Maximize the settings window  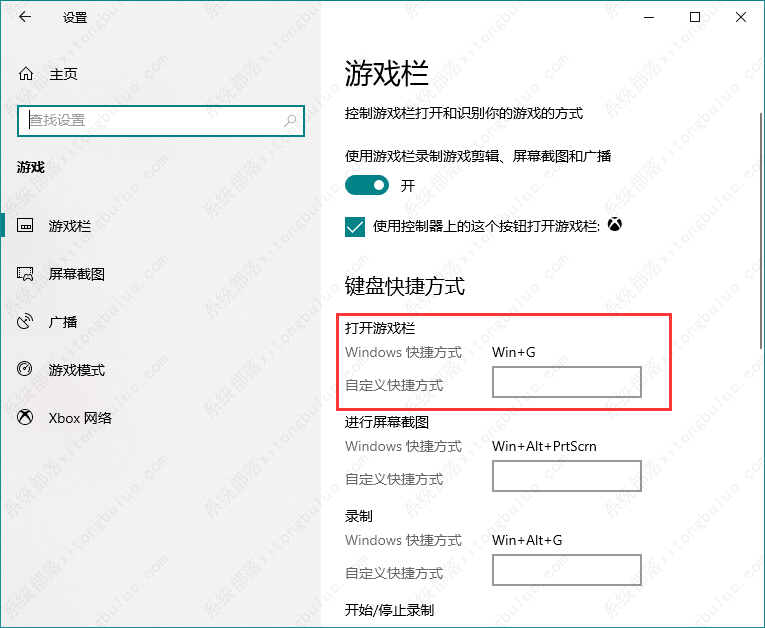pyautogui.click(x=694, y=17)
